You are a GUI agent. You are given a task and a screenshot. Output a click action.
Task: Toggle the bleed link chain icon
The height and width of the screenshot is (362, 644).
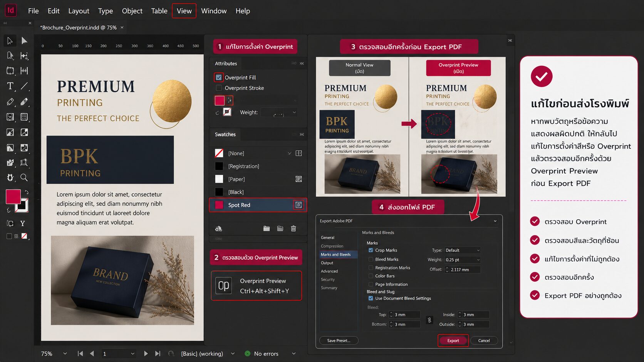(x=429, y=320)
